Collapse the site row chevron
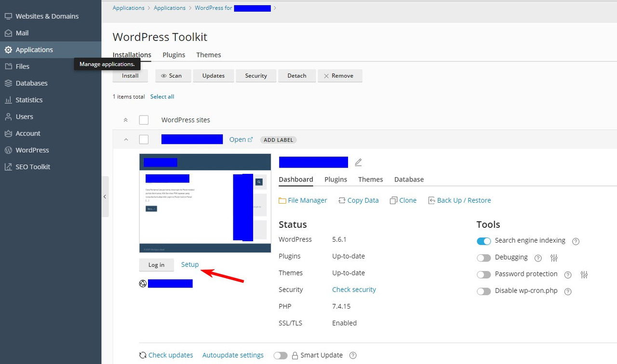Image resolution: width=617 pixels, height=364 pixels. click(126, 140)
